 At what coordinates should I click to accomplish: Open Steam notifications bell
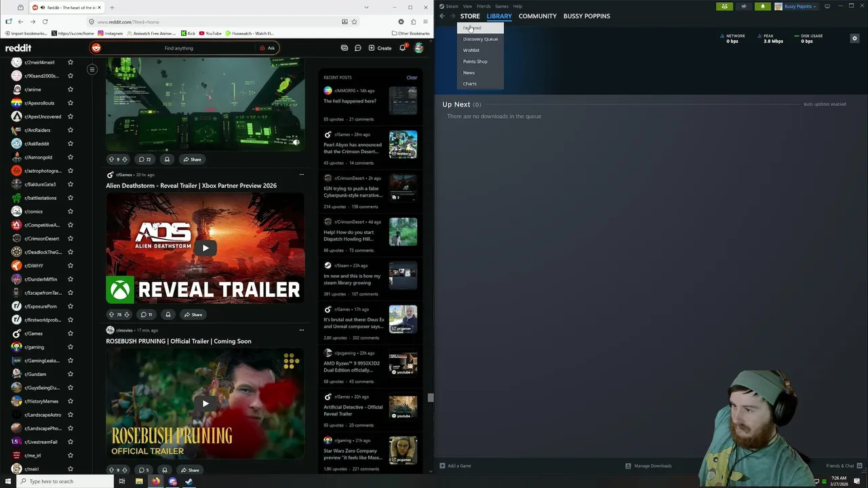pyautogui.click(x=763, y=6)
